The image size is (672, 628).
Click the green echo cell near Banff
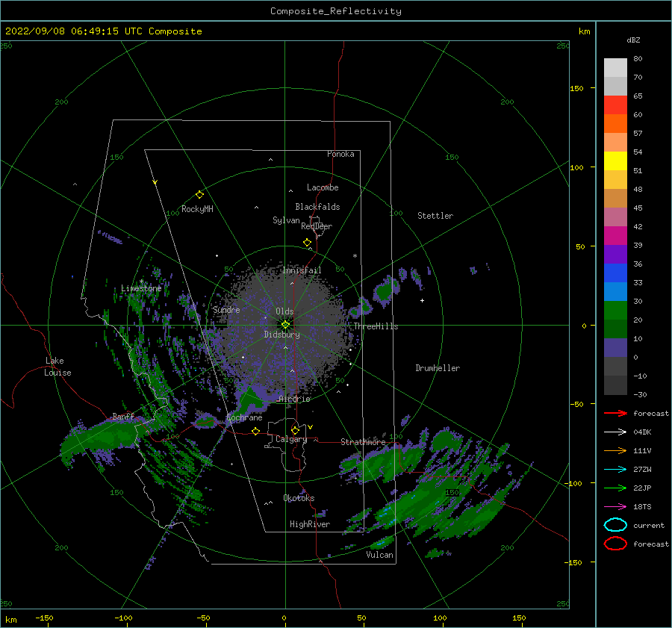click(103, 439)
